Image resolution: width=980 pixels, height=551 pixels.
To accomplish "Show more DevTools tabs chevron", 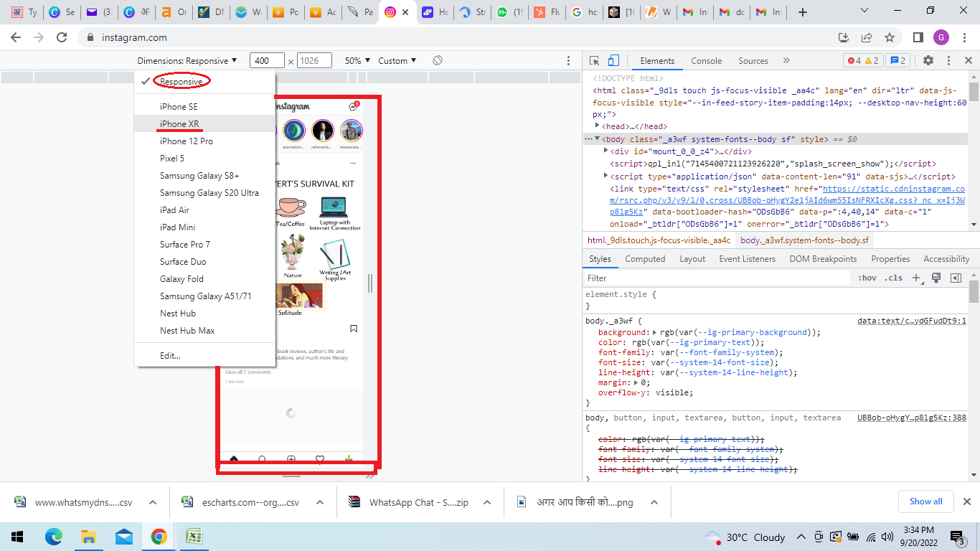I will pyautogui.click(x=786, y=60).
